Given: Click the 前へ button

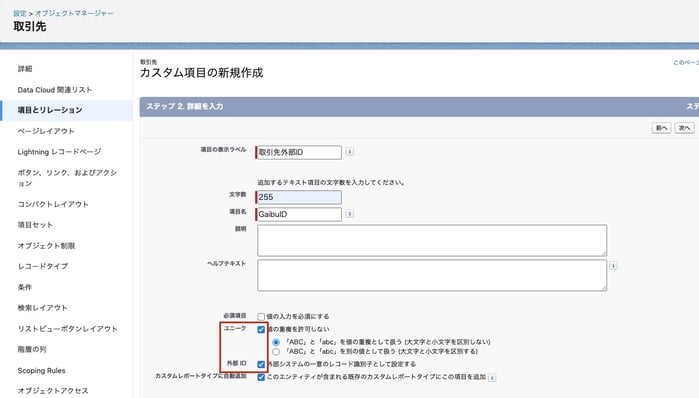Looking at the screenshot, I should pyautogui.click(x=661, y=128).
